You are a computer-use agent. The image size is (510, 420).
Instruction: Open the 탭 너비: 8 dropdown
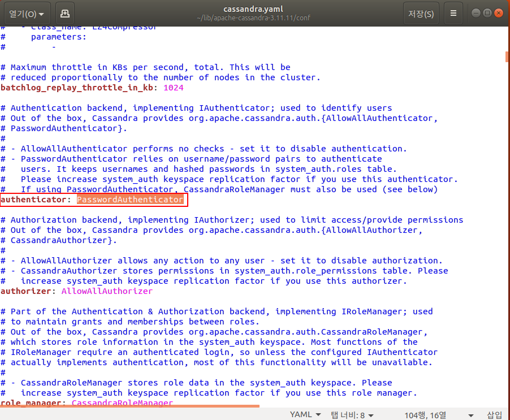pyautogui.click(x=352, y=415)
